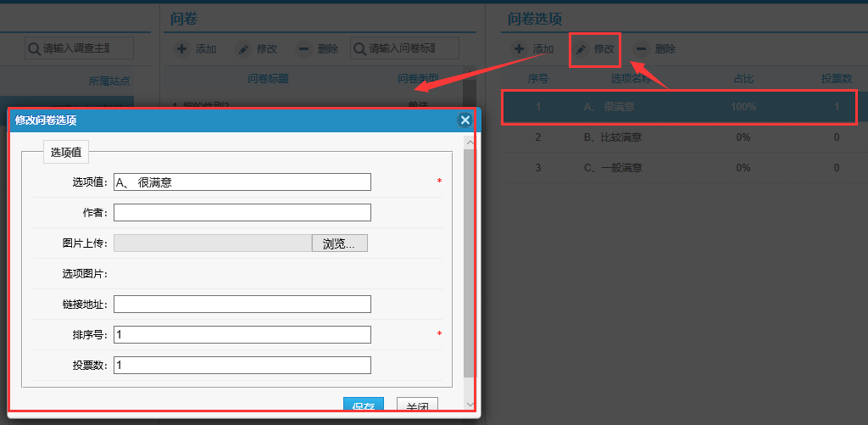The image size is (868, 425).
Task: Click the 0% cell in C、一般满意 row
Action: tap(743, 168)
